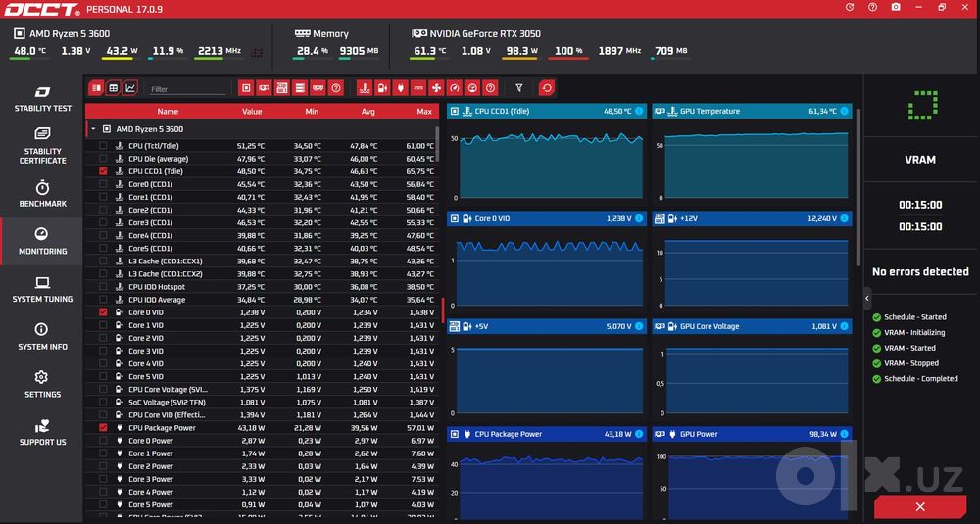Enable the Core 3 Power checkbox
This screenshot has width=980, height=524.
point(103,479)
